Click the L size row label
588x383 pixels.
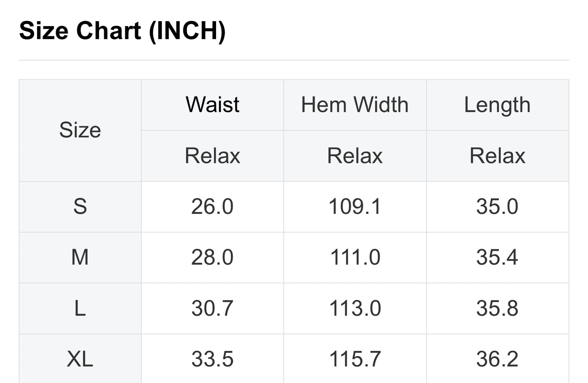pos(80,308)
